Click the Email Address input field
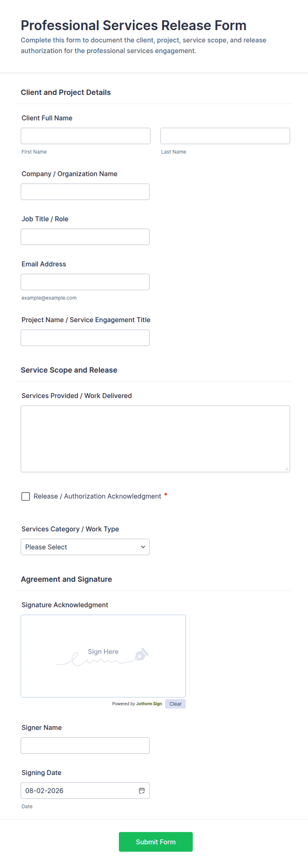The height and width of the screenshot is (868, 308). coord(85,282)
